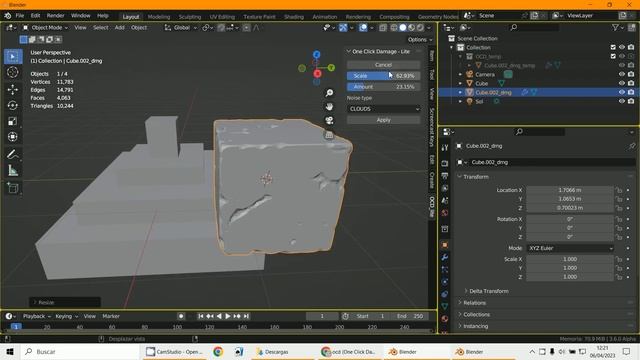Screen dimensions: 640x360
Task: Open the Modifiers wrench tab icon
Action: (445, 257)
